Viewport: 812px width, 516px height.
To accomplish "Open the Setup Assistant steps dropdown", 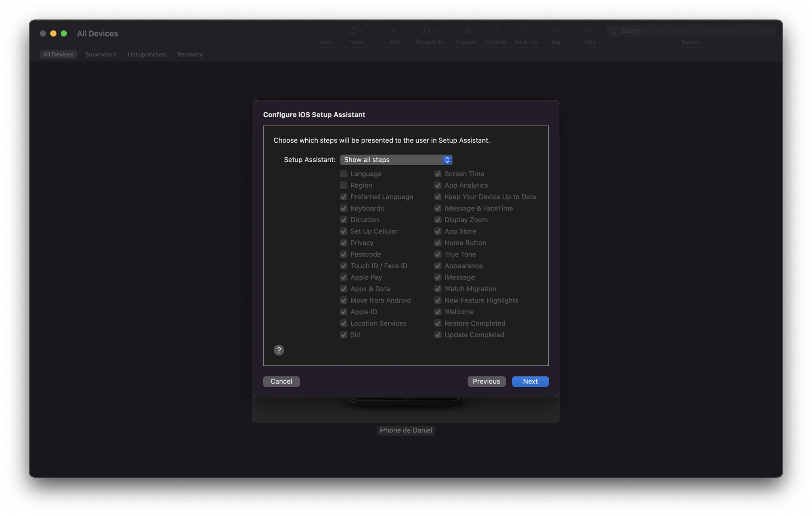I will pyautogui.click(x=396, y=160).
